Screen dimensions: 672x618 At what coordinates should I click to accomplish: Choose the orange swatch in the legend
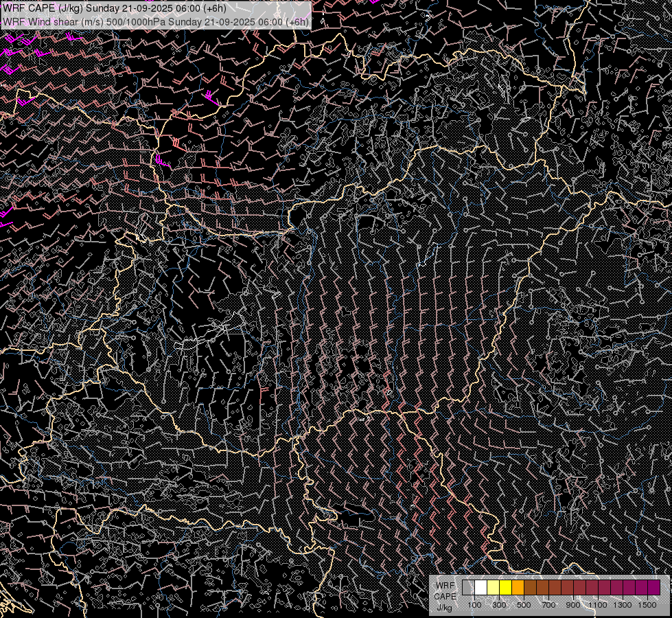[x=518, y=587]
